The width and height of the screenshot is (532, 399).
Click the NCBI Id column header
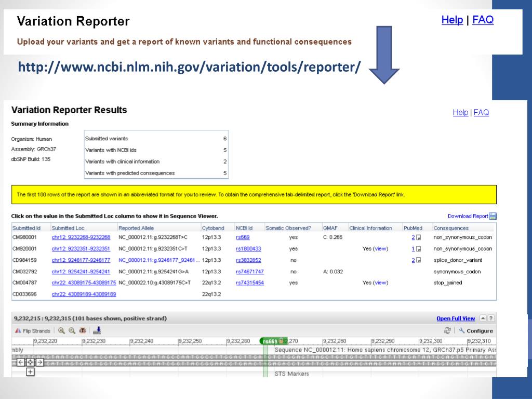pyautogui.click(x=244, y=228)
